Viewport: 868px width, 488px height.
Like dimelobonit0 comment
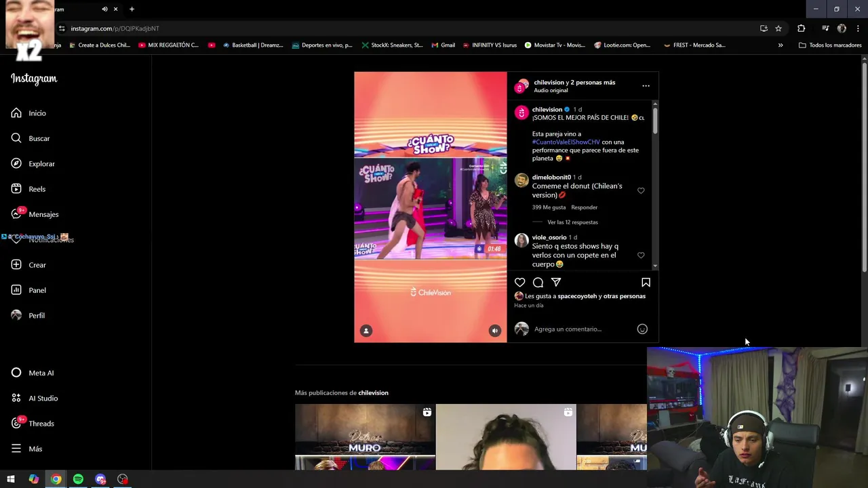tap(641, 190)
